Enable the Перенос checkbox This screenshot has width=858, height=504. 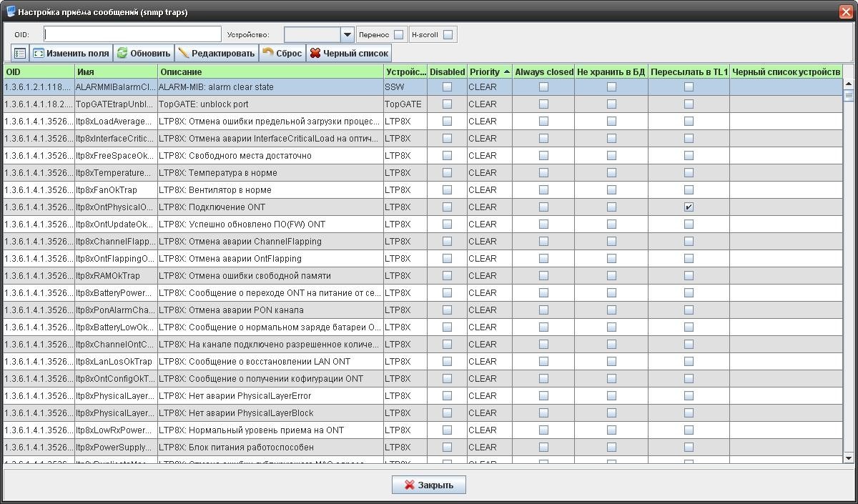pos(399,34)
